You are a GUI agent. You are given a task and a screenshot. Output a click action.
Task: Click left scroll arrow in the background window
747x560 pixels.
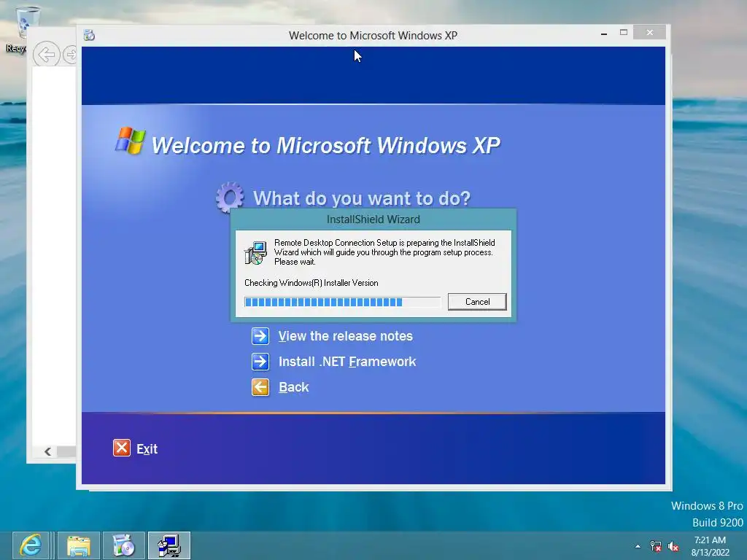point(47,451)
